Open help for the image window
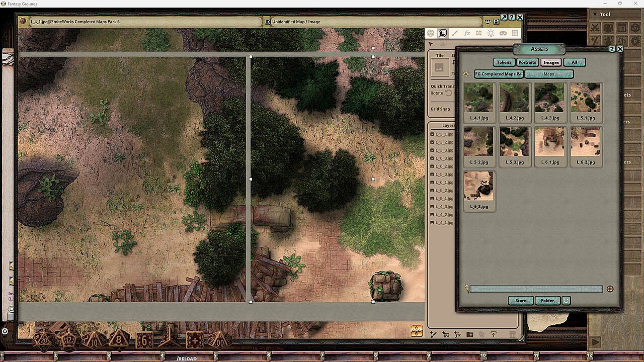 click(512, 18)
